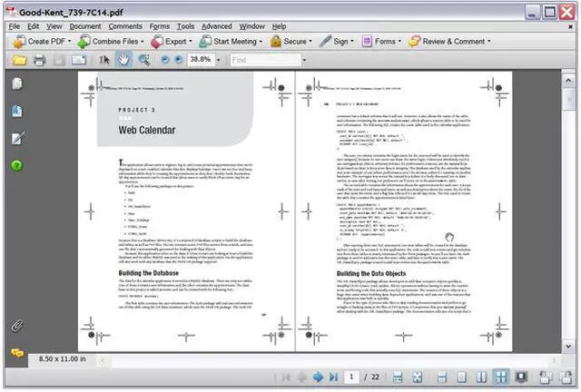Open the Signatures panel icon in sidebar
Viewport: 581px width, 392px height.
[x=17, y=138]
